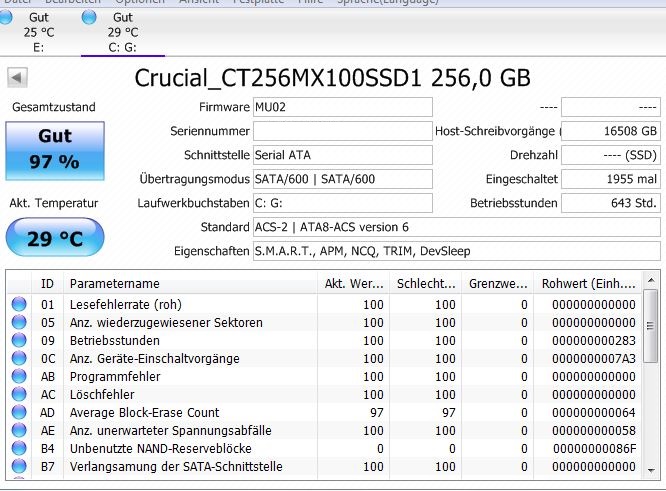Click status icon of Lesefehlerrate (roh) row
This screenshot has width=666, height=491.
[19, 304]
